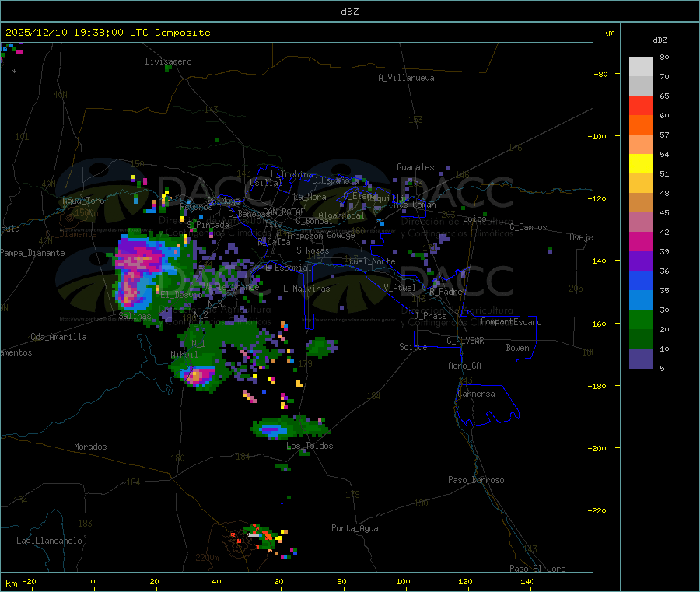Select the Punta_Agua label
The image size is (700, 592).
click(x=355, y=529)
